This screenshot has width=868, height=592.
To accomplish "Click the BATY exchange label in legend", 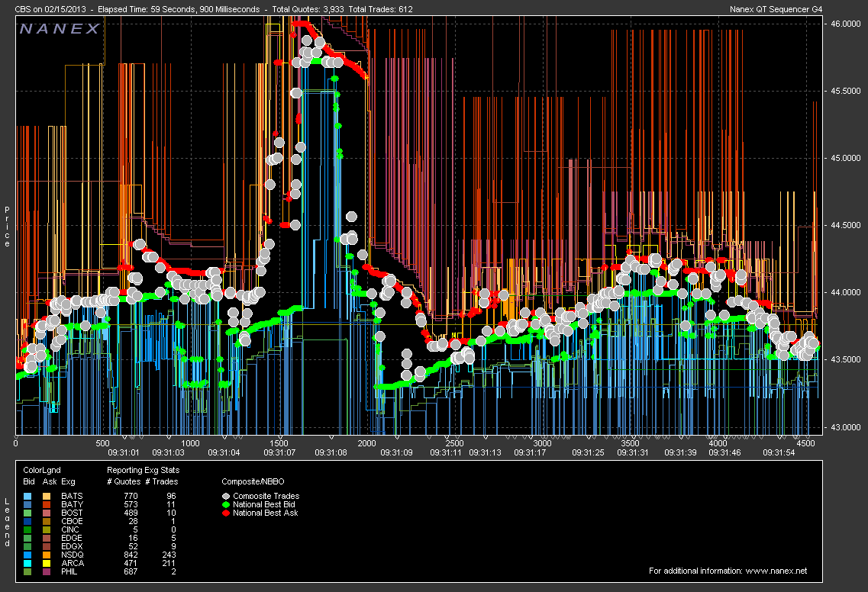I will (72, 504).
